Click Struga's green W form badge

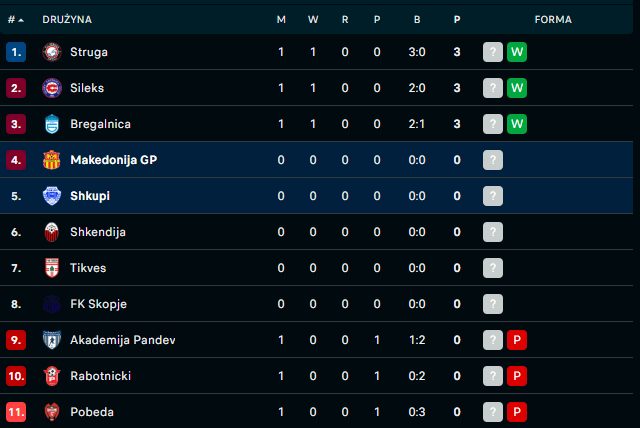(517, 52)
